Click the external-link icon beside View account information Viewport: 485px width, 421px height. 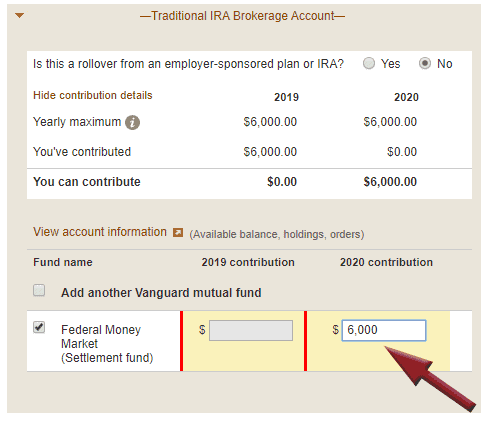click(x=178, y=232)
